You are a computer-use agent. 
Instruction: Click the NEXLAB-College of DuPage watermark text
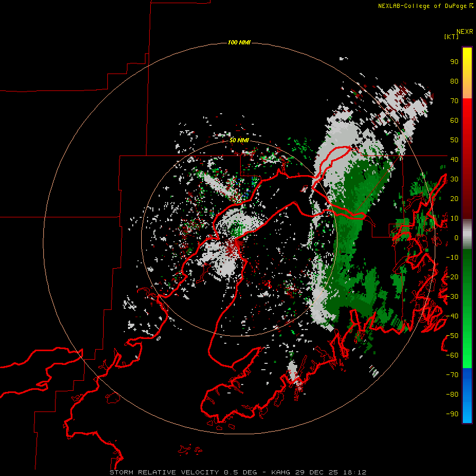coord(425,6)
